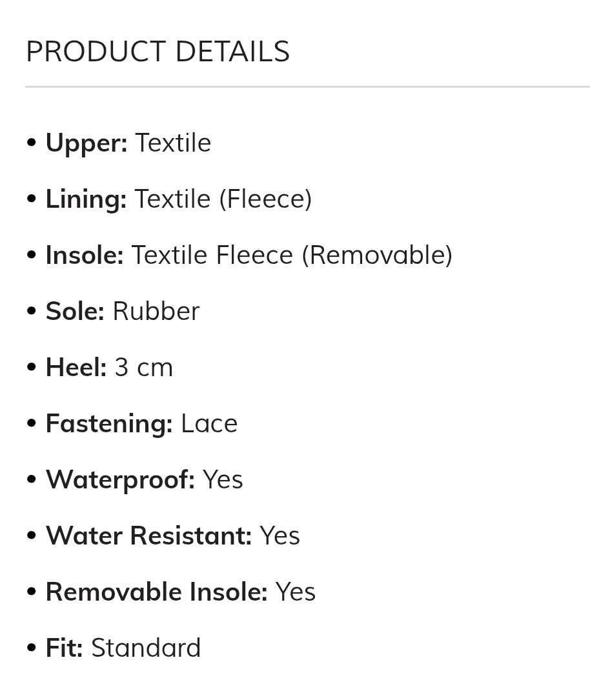This screenshot has width=590, height=700.
Task: Select the Standard fit value
Action: [x=146, y=648]
